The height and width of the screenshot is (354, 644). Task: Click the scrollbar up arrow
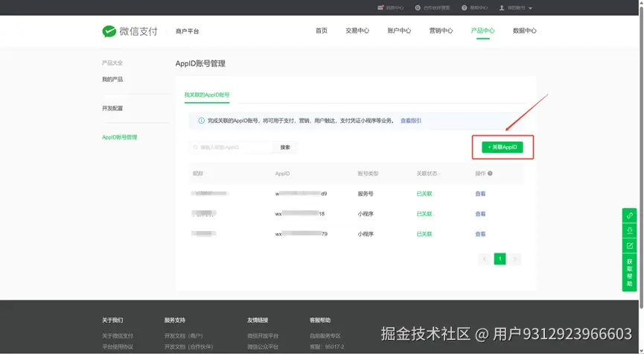pyautogui.click(x=641, y=2)
